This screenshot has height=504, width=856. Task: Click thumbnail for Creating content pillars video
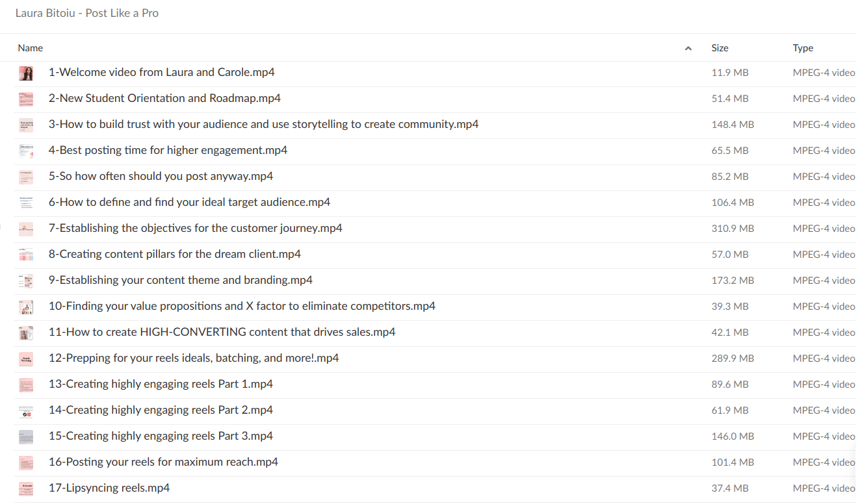[26, 255]
